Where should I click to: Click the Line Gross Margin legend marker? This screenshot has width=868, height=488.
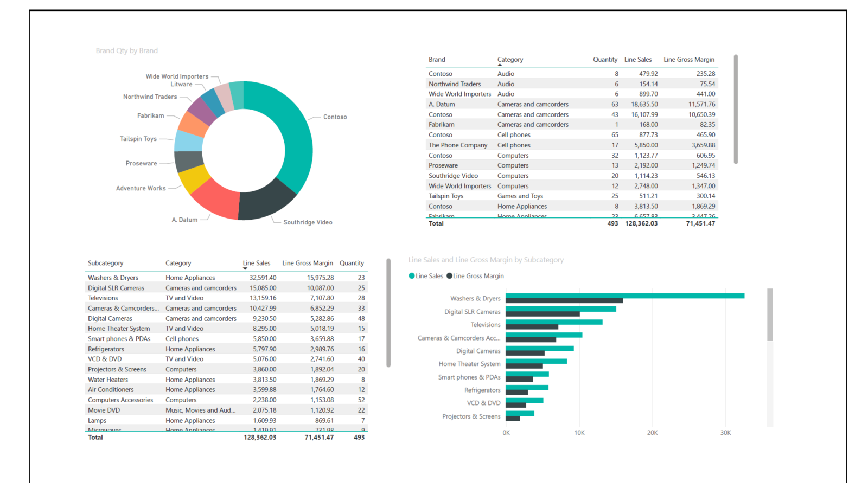[x=449, y=276]
